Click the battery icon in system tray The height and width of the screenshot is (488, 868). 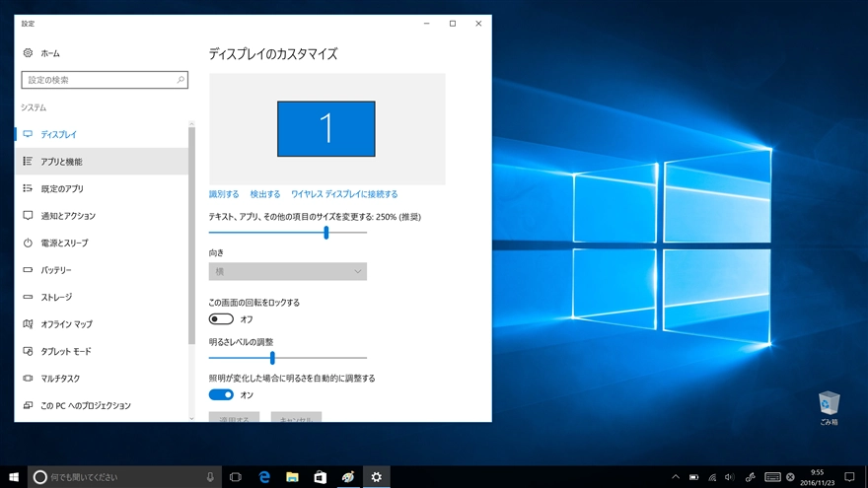(x=693, y=477)
